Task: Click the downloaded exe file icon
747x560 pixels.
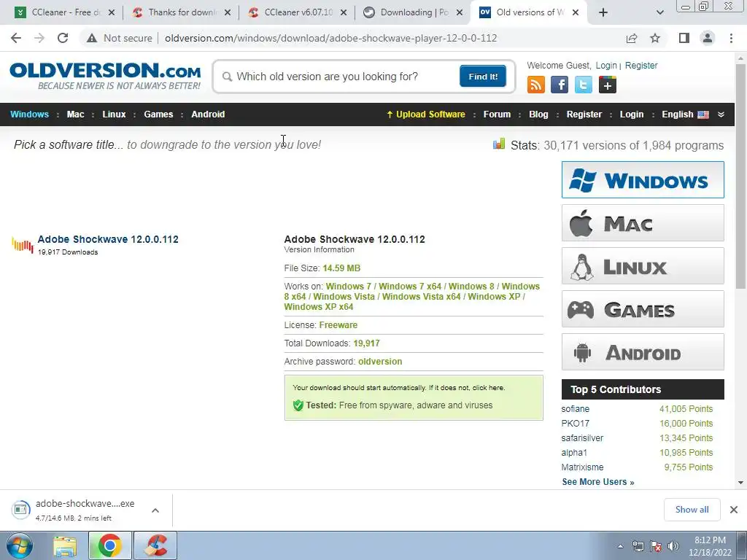Action: pyautogui.click(x=20, y=510)
